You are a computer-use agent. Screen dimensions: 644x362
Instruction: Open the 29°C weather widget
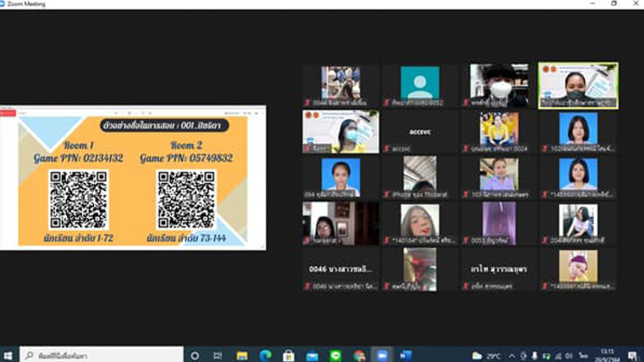[x=487, y=356]
